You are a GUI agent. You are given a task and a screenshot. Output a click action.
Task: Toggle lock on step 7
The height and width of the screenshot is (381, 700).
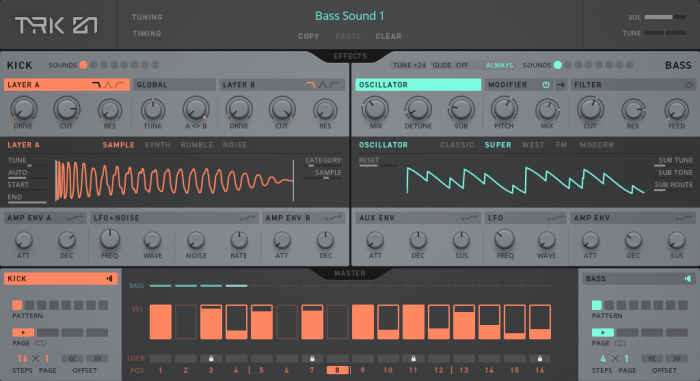click(312, 358)
